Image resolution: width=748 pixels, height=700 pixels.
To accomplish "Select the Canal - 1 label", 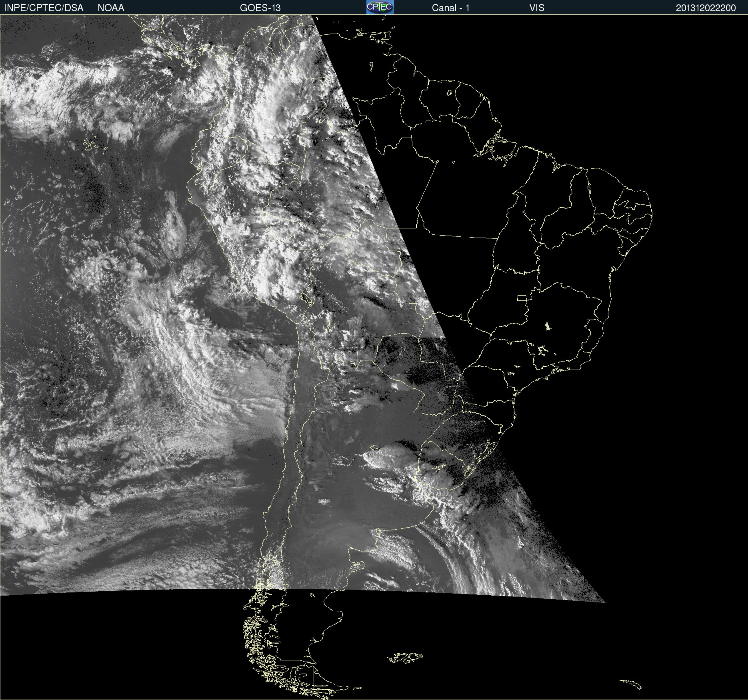I will point(450,8).
